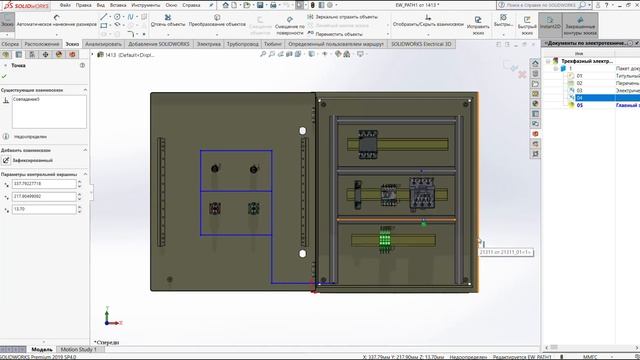Switch to the Motion Study 1 tab
The image size is (640, 360).
point(78,349)
